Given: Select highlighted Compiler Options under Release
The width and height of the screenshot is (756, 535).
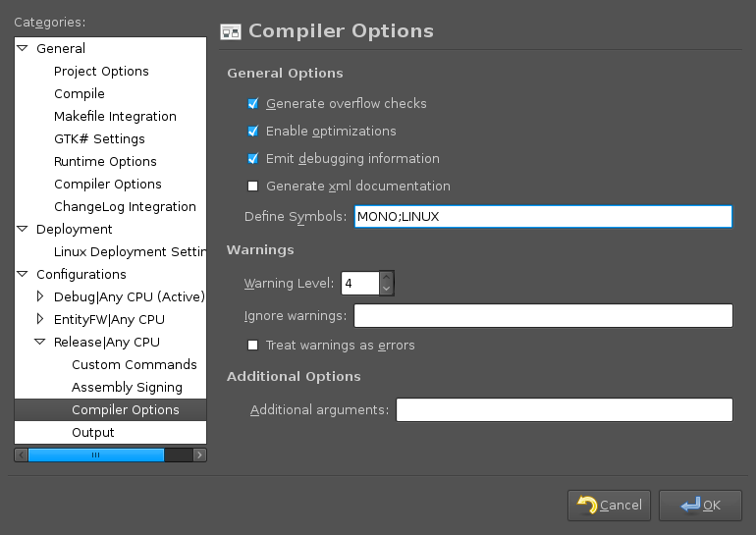Looking at the screenshot, I should pyautogui.click(x=110, y=409).
